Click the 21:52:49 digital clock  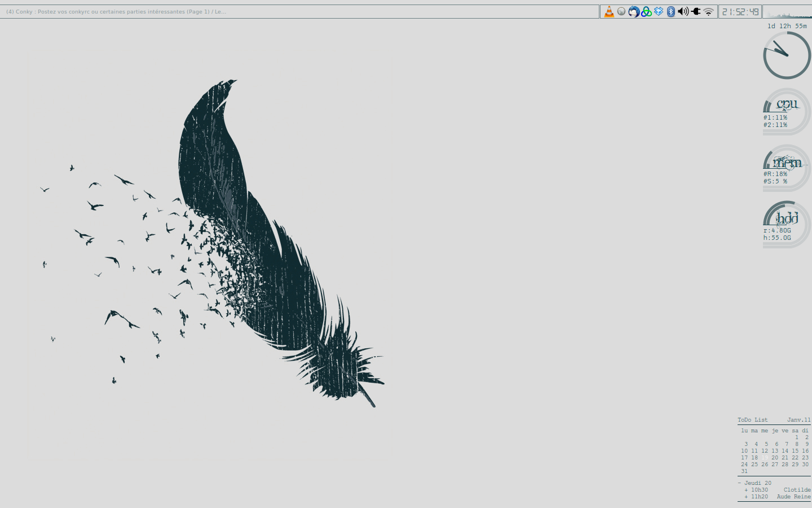pyautogui.click(x=740, y=12)
